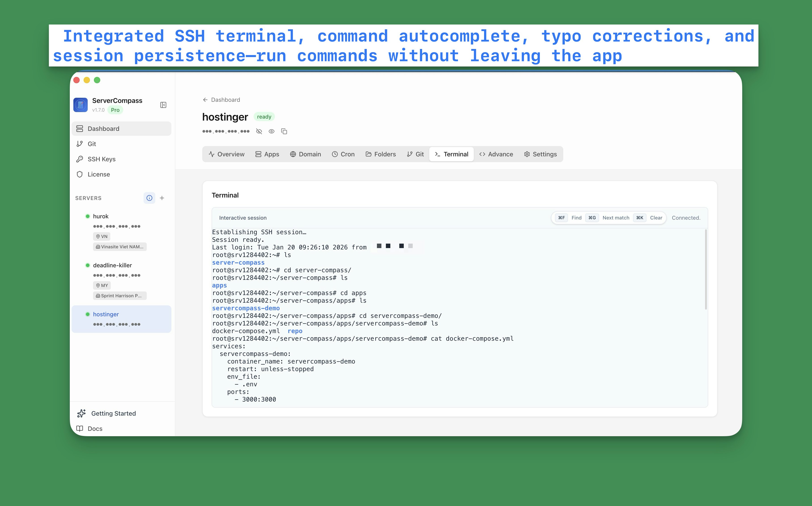Reveal IP address with eye icon
812x506 pixels.
(272, 132)
